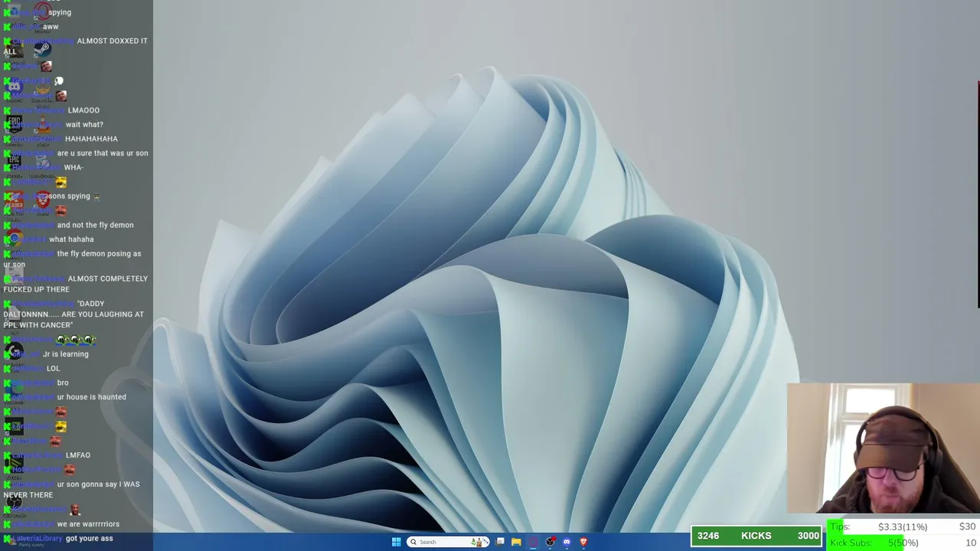Open Discord from the taskbar

(x=567, y=542)
